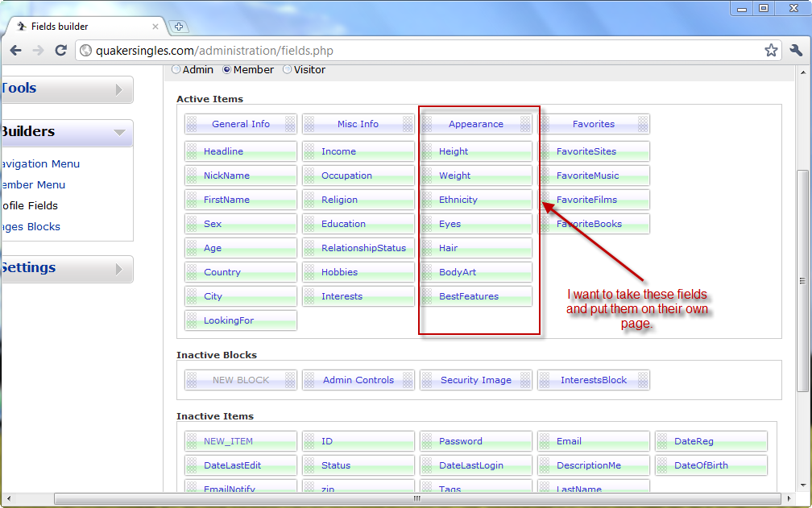Open a new tab with plus button
Image resolution: width=812 pixels, height=508 pixels.
pyautogui.click(x=179, y=27)
